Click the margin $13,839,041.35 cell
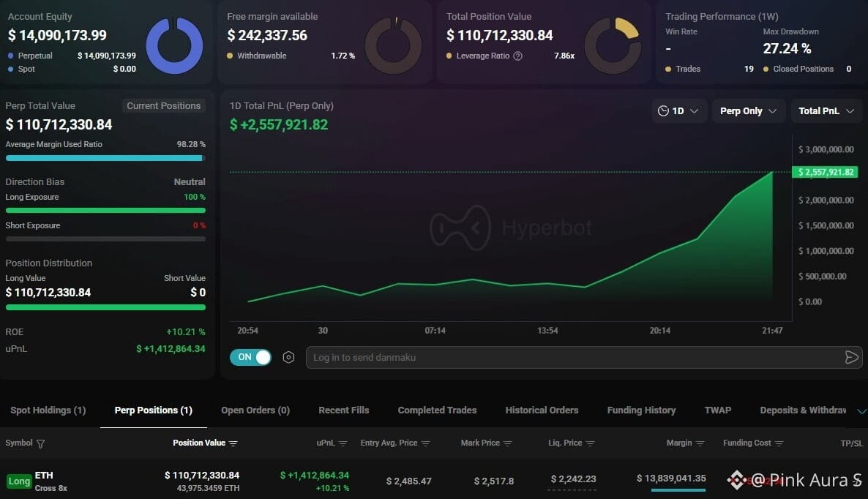Viewport: 868px width, 499px height. (x=671, y=479)
